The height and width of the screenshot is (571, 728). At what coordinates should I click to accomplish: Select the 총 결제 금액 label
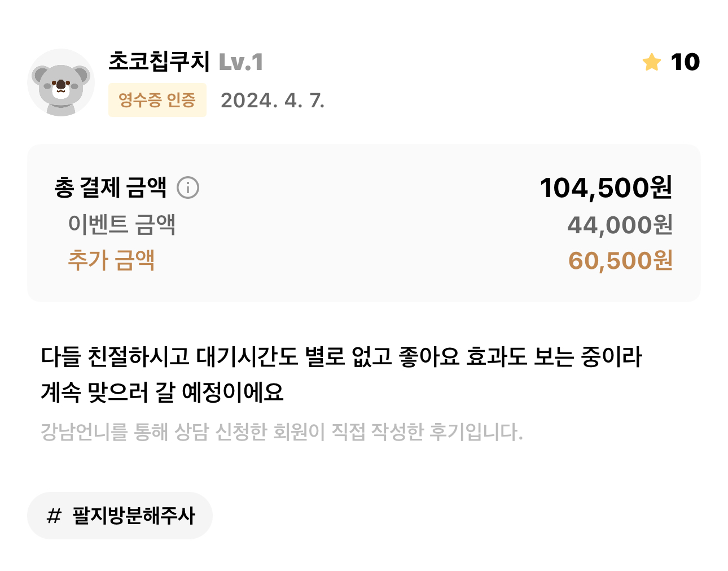click(111, 188)
